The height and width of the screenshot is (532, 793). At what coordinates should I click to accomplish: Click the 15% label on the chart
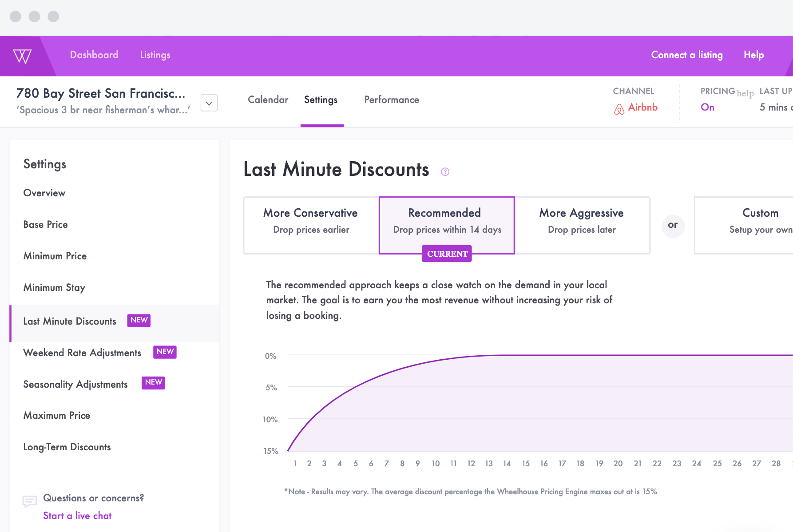pyautogui.click(x=271, y=451)
